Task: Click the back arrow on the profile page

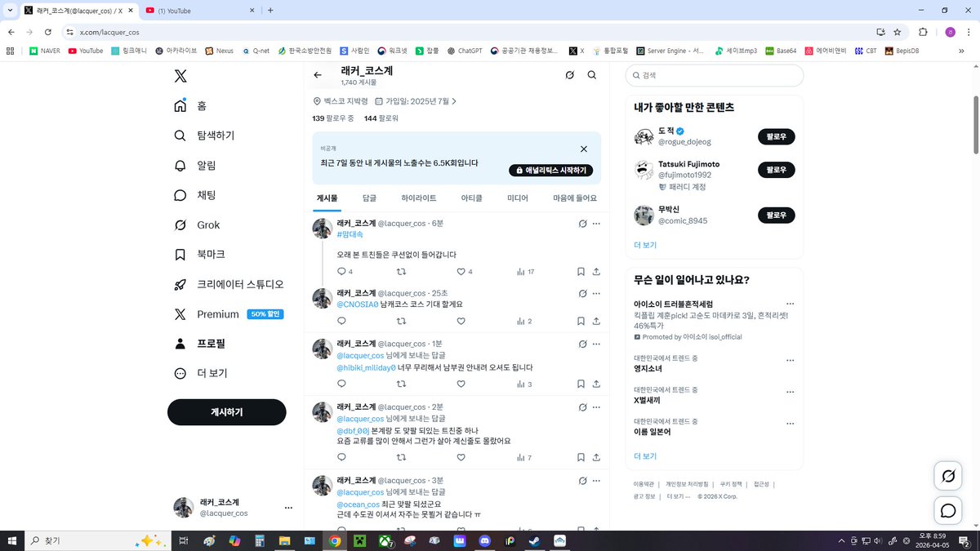Action: [x=318, y=74]
